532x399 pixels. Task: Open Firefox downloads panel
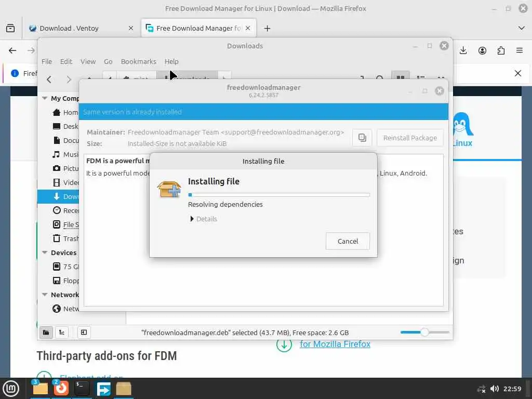[x=463, y=50]
